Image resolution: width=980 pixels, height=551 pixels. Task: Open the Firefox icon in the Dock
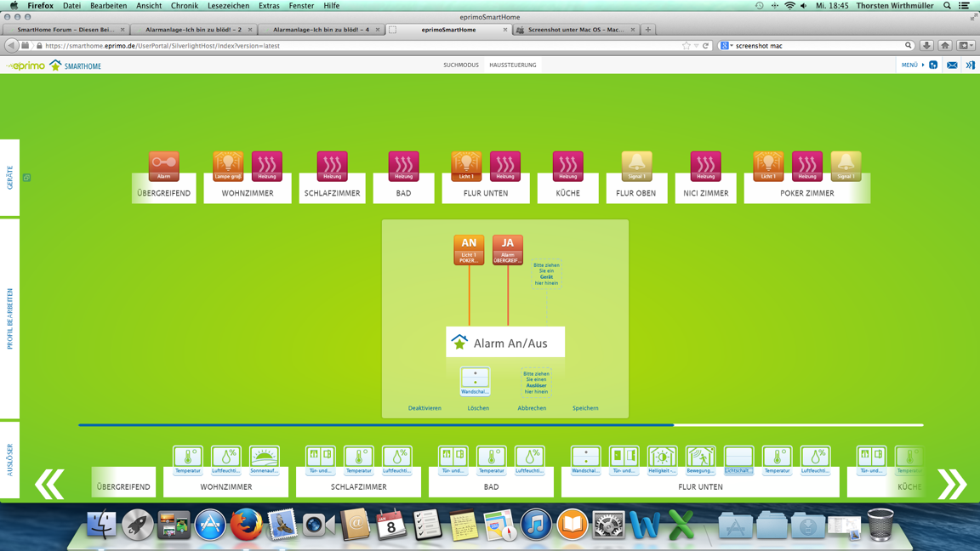click(246, 524)
